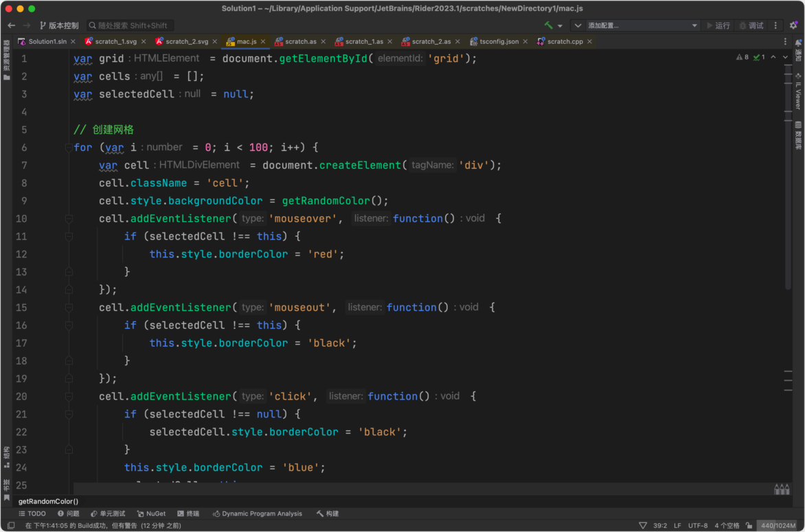
Task: Toggle the file read-only lock icon
Action: 749,525
